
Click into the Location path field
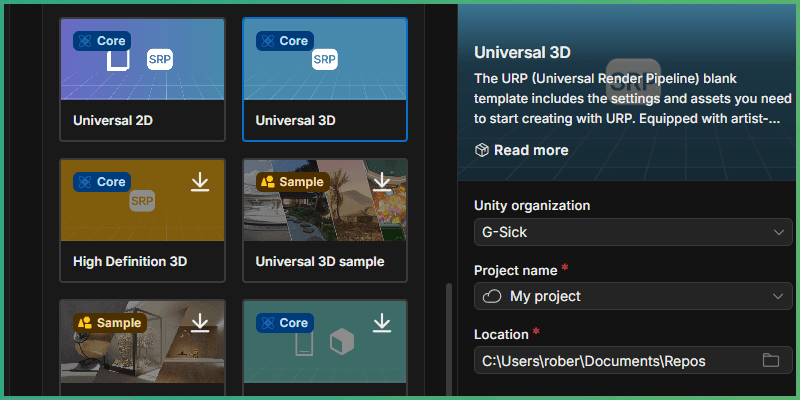pyautogui.click(x=610, y=360)
